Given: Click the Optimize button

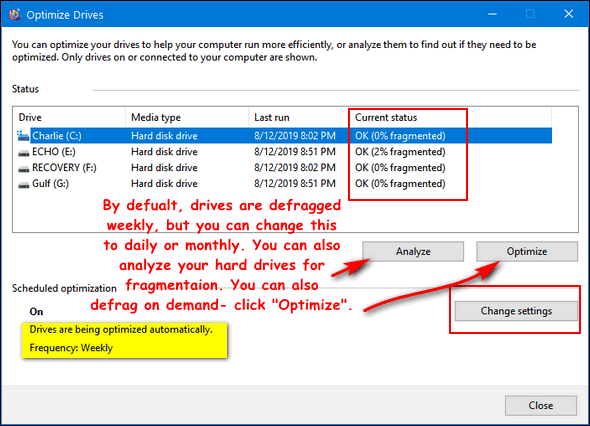Looking at the screenshot, I should 527,251.
